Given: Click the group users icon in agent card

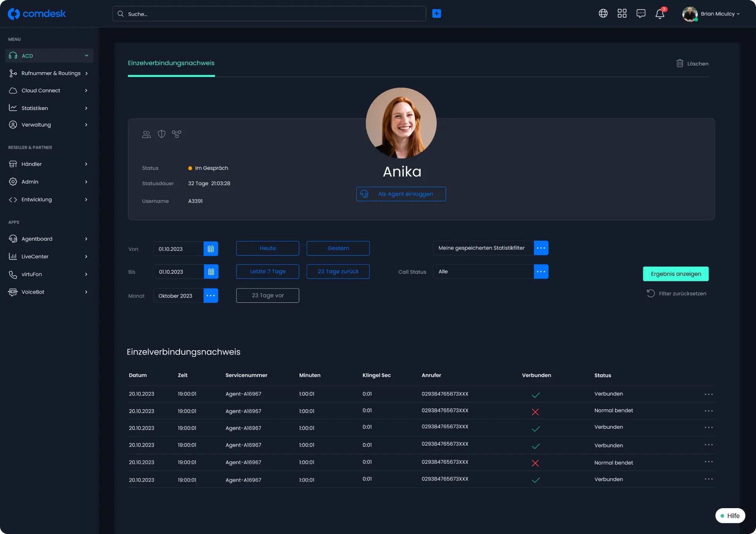Looking at the screenshot, I should [146, 134].
